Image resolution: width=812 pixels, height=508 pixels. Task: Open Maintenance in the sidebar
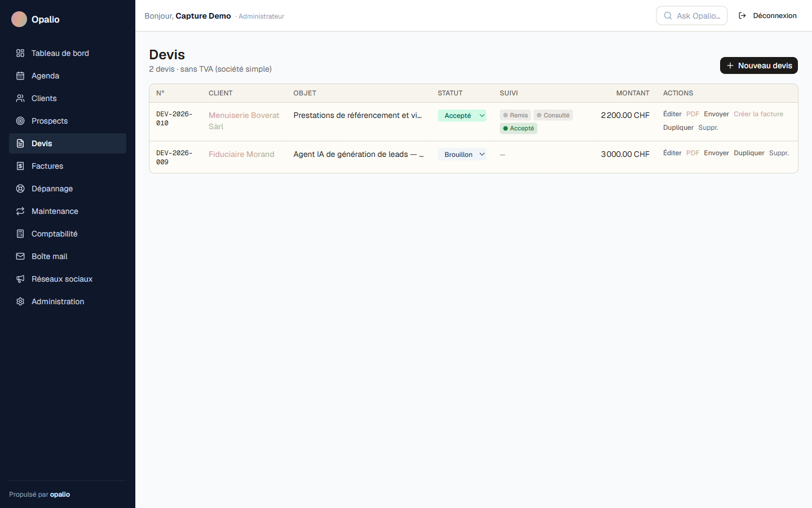(x=68, y=211)
